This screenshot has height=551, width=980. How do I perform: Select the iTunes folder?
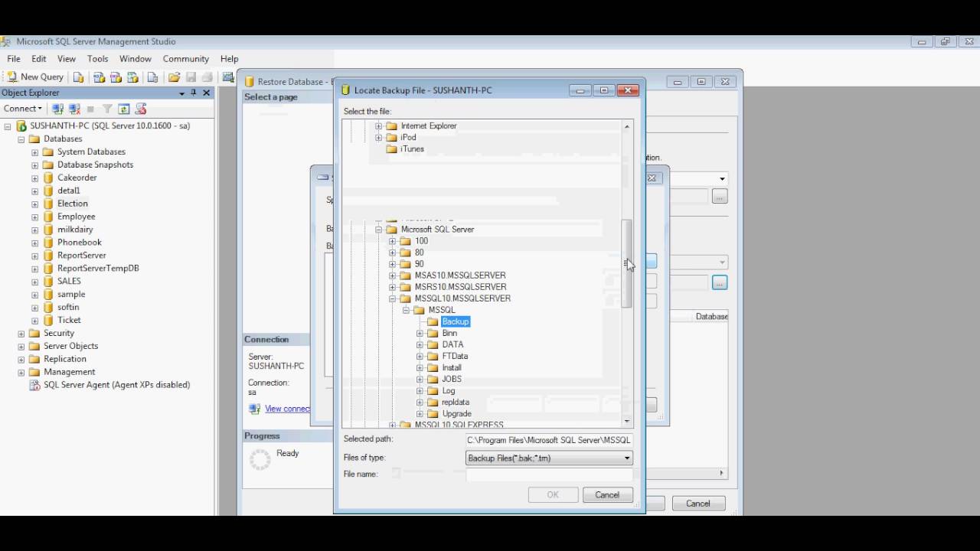tap(412, 149)
